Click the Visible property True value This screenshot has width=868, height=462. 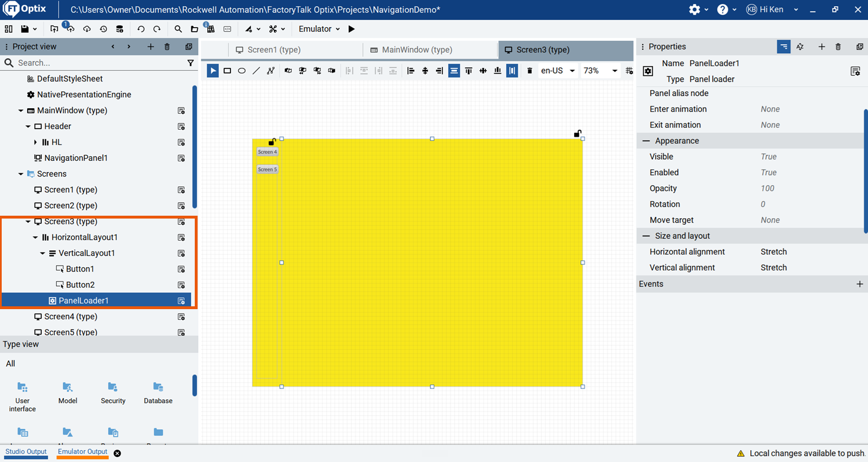768,157
